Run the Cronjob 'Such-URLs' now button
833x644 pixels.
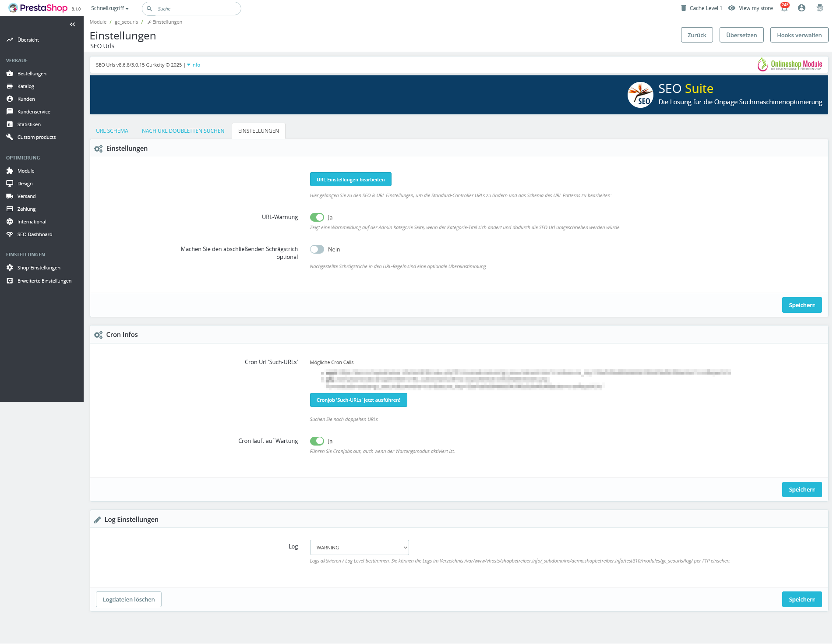(358, 400)
